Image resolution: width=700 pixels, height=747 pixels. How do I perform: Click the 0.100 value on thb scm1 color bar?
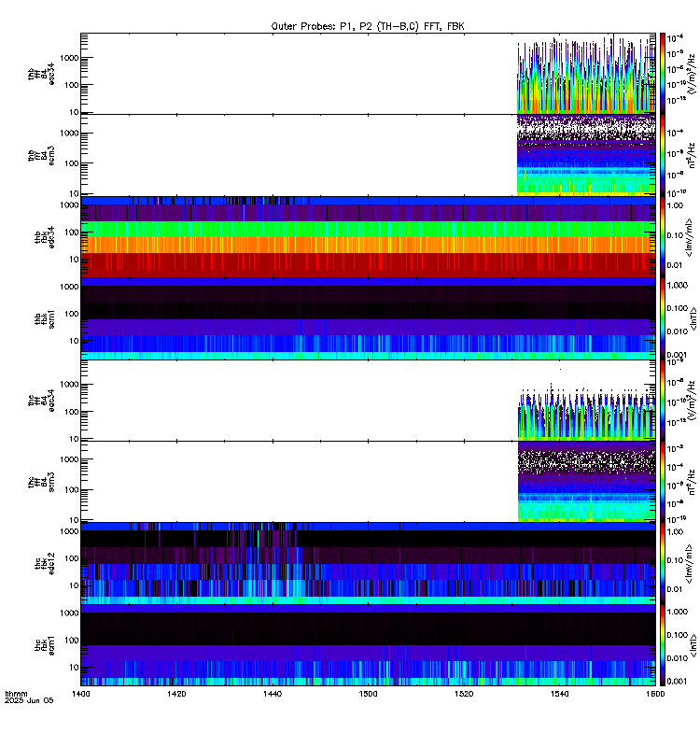(x=678, y=309)
